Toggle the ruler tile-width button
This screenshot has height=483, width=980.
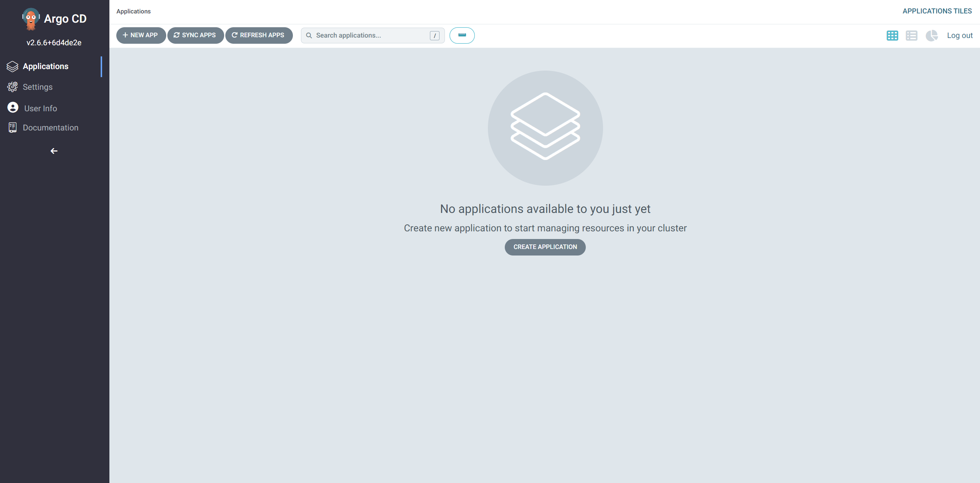pyautogui.click(x=462, y=35)
